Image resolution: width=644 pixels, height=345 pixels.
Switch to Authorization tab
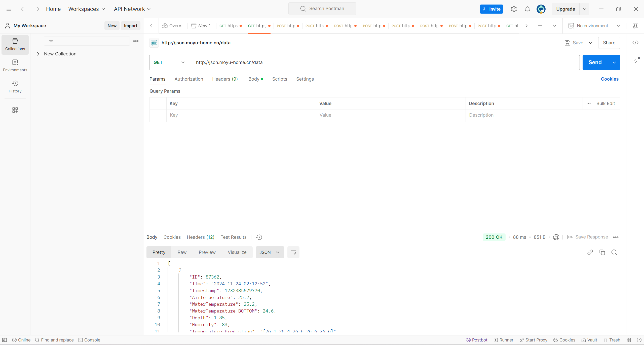(x=189, y=79)
